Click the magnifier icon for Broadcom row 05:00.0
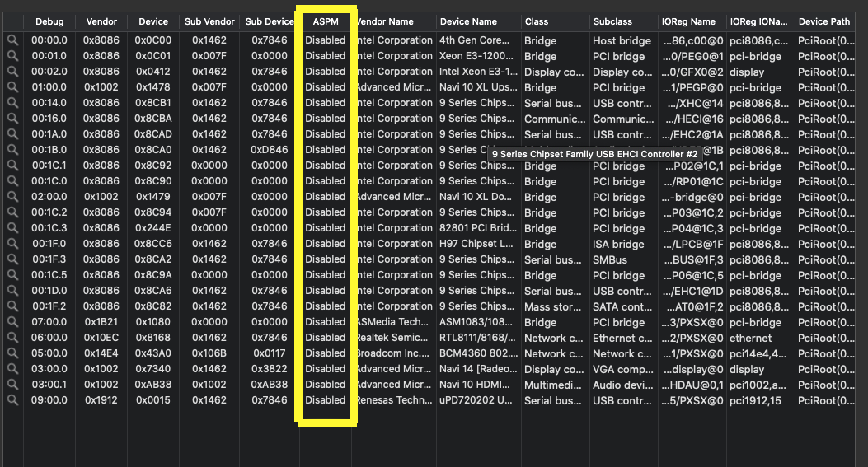 [x=12, y=353]
